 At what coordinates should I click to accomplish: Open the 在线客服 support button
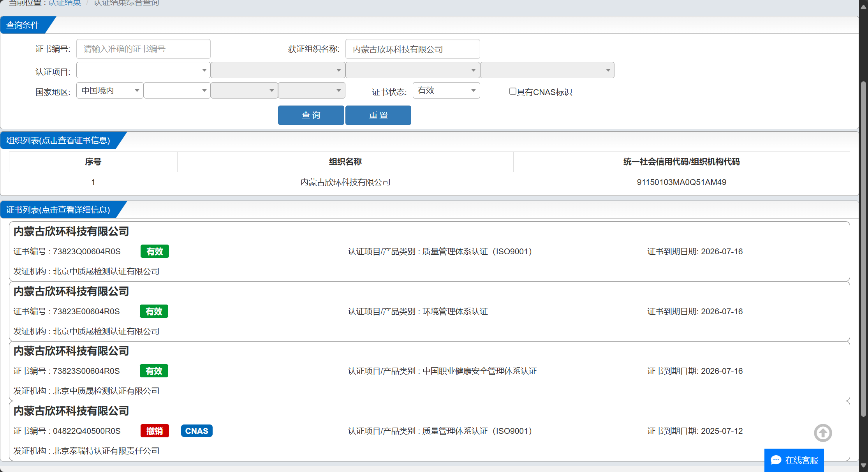pyautogui.click(x=794, y=460)
